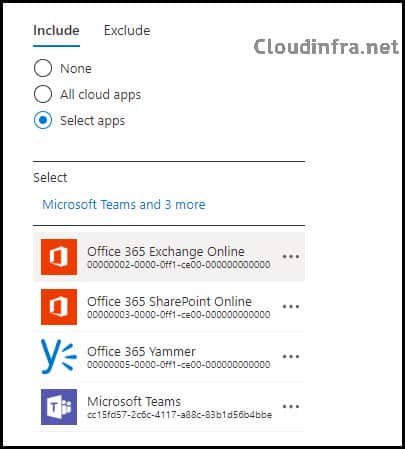405x449 pixels.
Task: Open Microsoft Teams and 3 more link
Action: (x=124, y=204)
